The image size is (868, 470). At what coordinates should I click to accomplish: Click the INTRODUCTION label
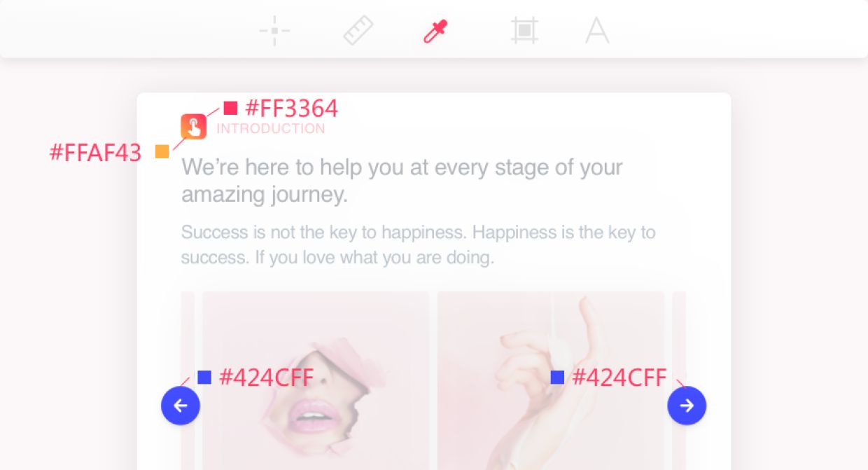[x=271, y=129]
